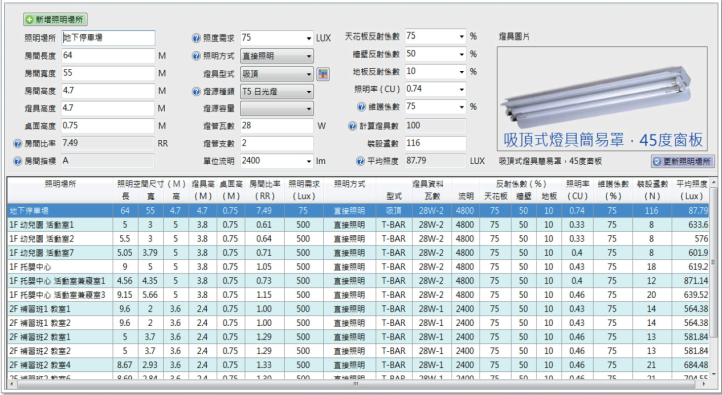722x395 pixels.
Task: Click the help icon beside 平均照度
Action: click(361, 161)
